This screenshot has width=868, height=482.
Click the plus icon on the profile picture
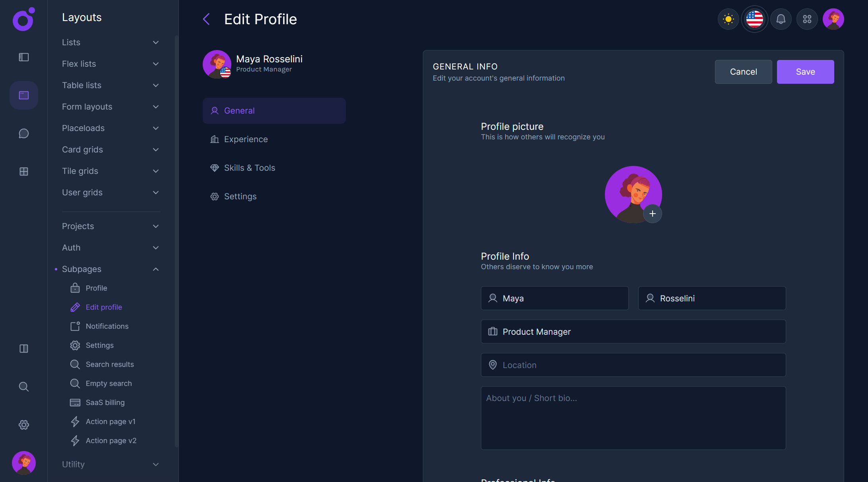coord(652,214)
